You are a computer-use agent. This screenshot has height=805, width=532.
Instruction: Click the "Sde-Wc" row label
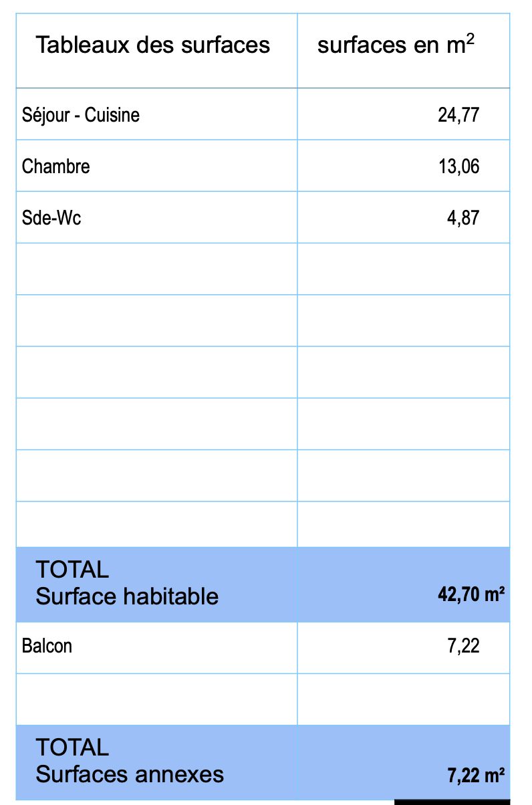point(51,218)
